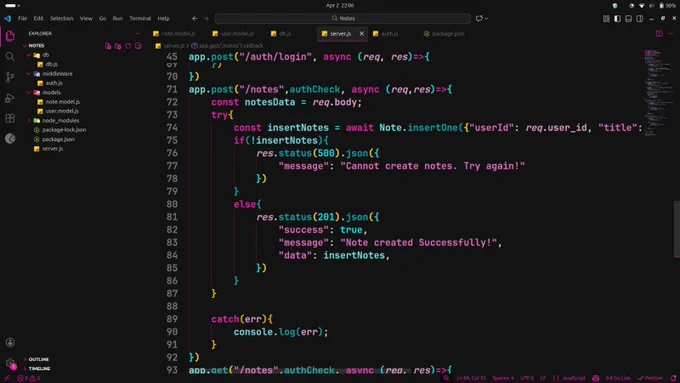Viewport: 680px width, 383px height.
Task: Open the Explorer views ellipsis menu
Action: [138, 33]
